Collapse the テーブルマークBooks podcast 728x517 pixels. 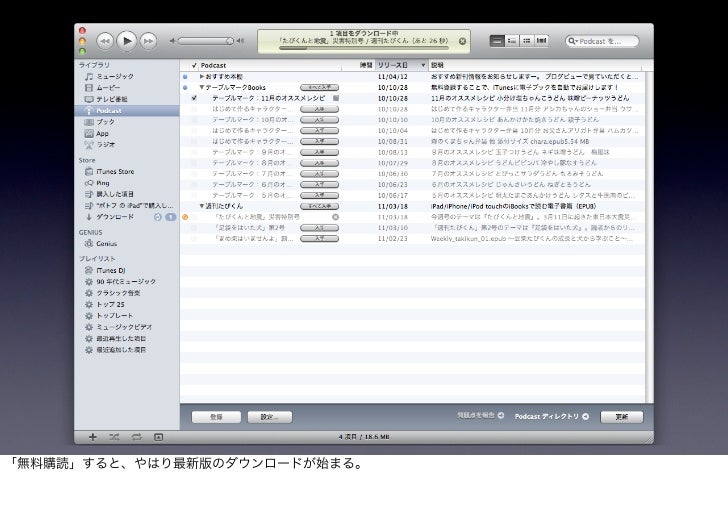(202, 88)
